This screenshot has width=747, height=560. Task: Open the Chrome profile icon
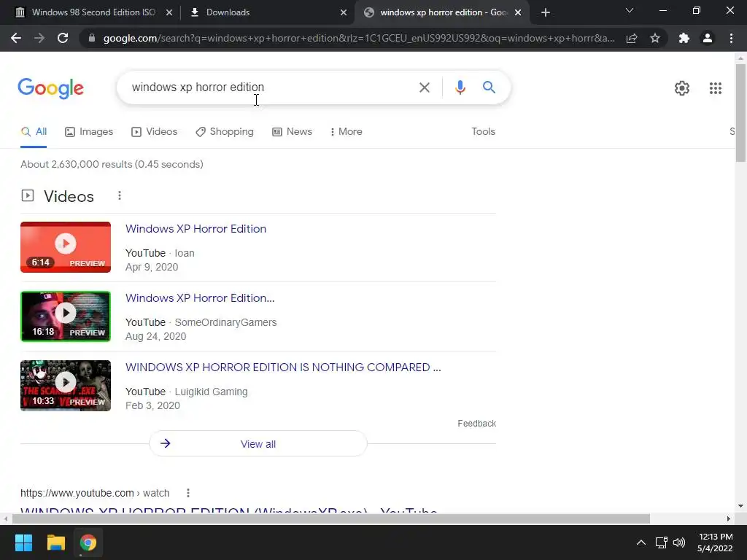[x=708, y=38]
